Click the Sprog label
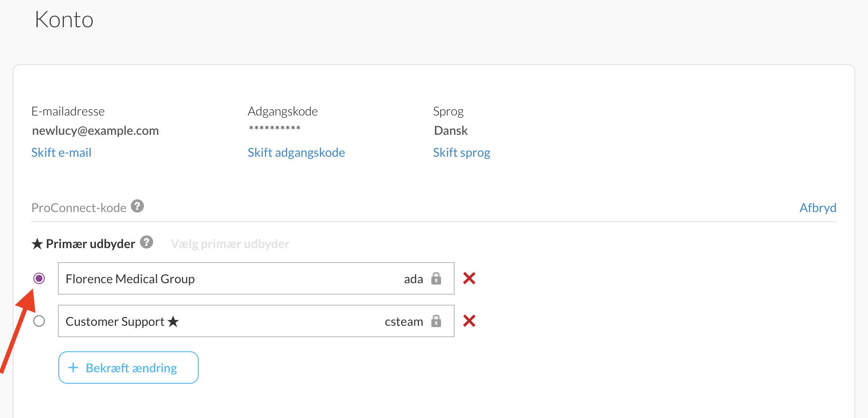Image resolution: width=868 pixels, height=418 pixels. tap(448, 111)
